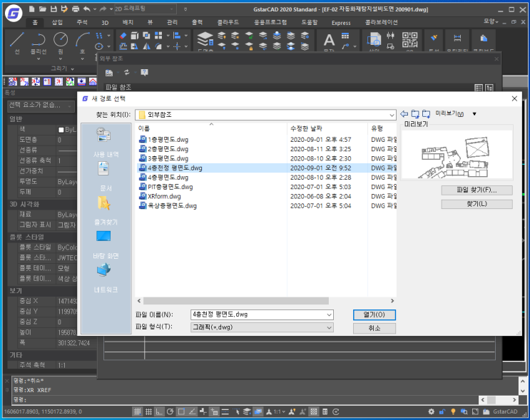Switch to the 관리 ribbon tab

pyautogui.click(x=172, y=22)
